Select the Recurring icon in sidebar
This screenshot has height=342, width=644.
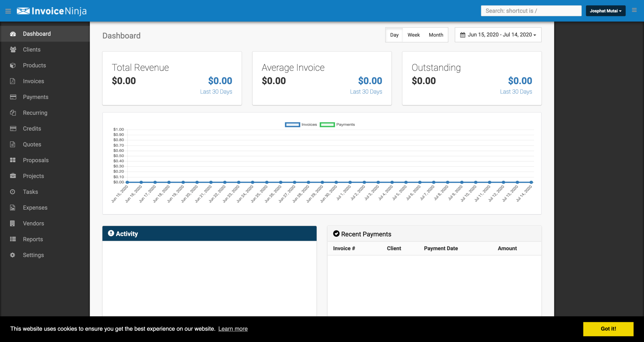click(13, 113)
